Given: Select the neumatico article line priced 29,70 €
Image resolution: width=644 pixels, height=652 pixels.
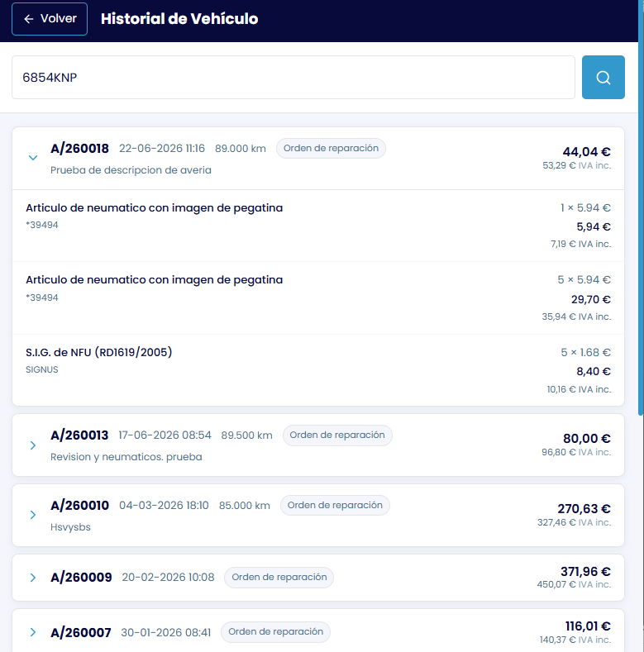Looking at the screenshot, I should 318,298.
